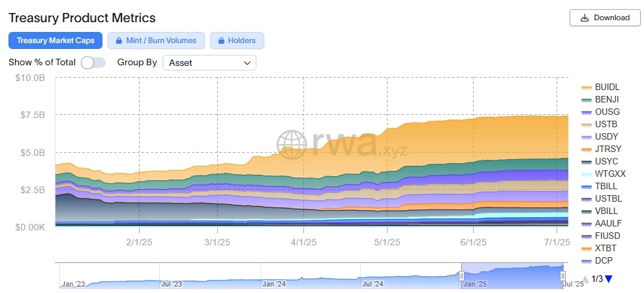Click the lock icon on Mint / Burn Volumes

119,40
